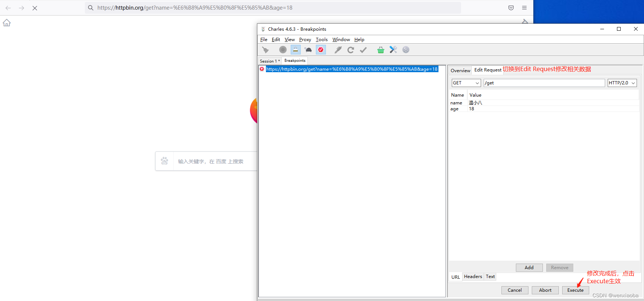This screenshot has height=301, width=644.
Task: Toggle breakpoints red hexagon icon
Action: pos(321,50)
